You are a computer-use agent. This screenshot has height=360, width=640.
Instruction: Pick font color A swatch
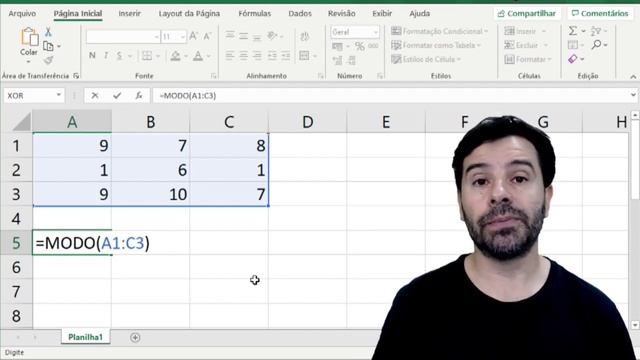click(198, 56)
